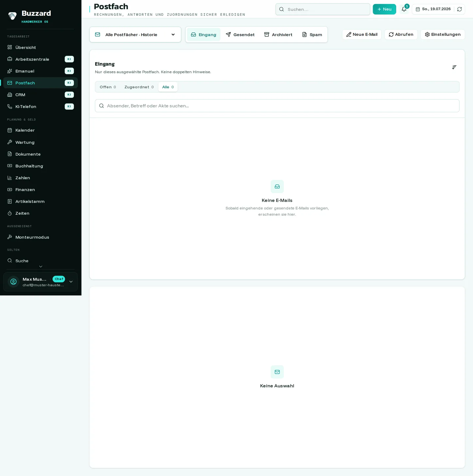Click the Keine Auswahl envelope icon
The height and width of the screenshot is (476, 473).
click(277, 372)
